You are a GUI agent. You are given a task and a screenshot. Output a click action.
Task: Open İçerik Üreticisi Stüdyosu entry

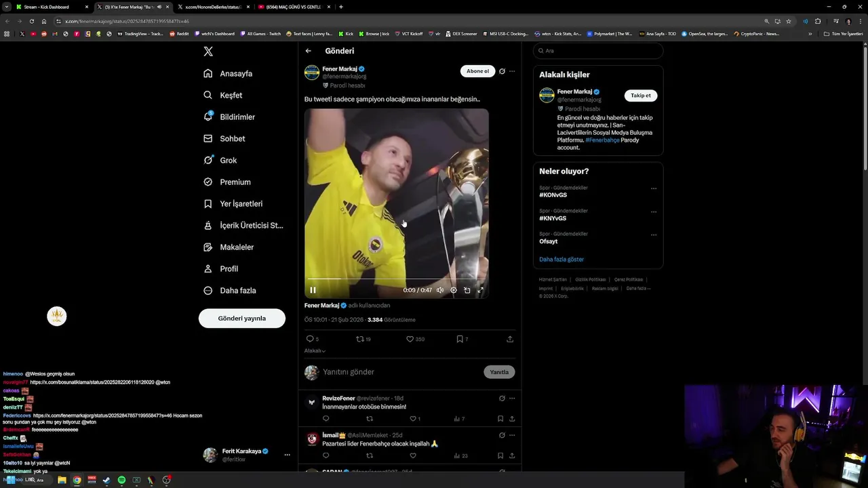pos(243,225)
